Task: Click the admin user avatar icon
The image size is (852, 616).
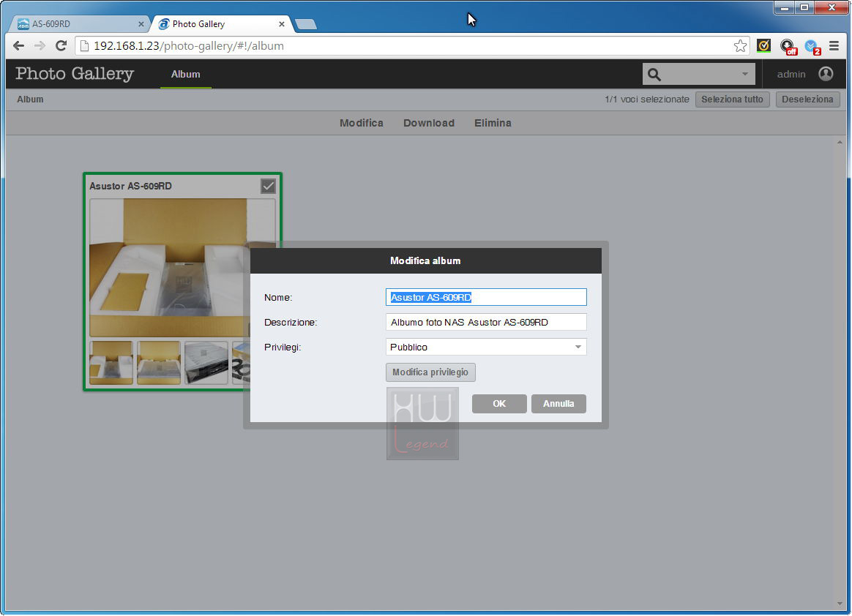Action: pos(826,74)
